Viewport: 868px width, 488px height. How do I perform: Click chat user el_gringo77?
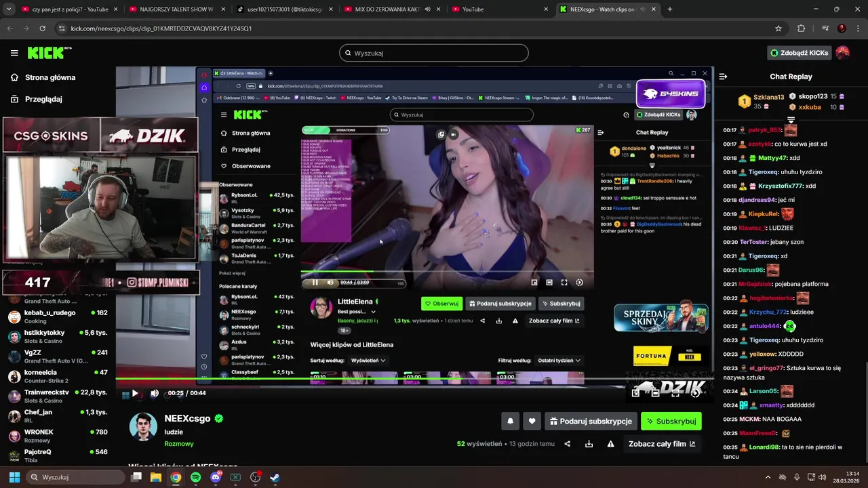766,368
